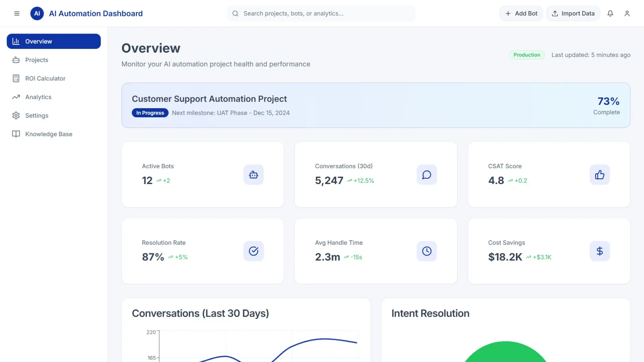Image resolution: width=644 pixels, height=362 pixels.
Task: Open the Customer Support Automation Project banner
Action: click(x=376, y=105)
